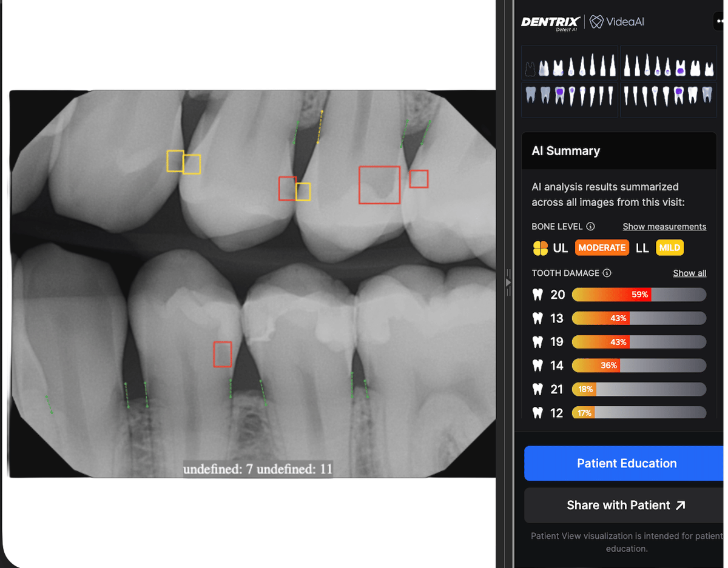Viewport: 728px width, 568px height.
Task: Select the tooth icon for tooth 14
Action: [x=538, y=366]
